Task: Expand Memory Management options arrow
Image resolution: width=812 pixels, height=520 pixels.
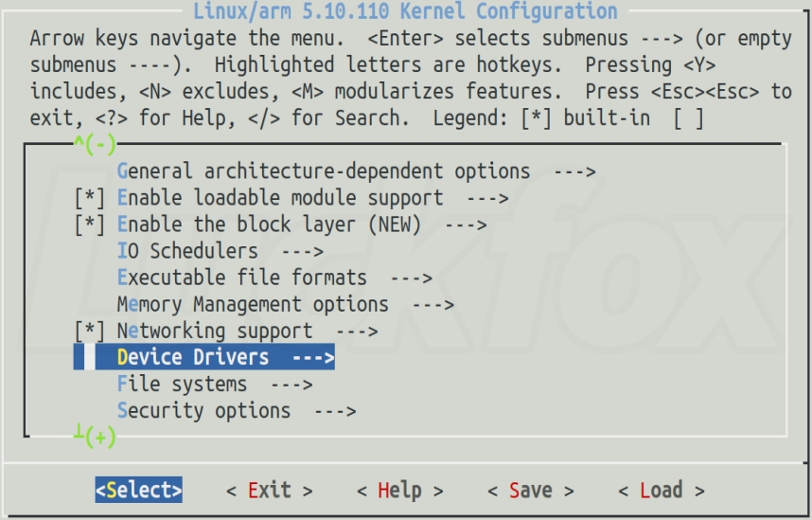Action: click(x=432, y=304)
